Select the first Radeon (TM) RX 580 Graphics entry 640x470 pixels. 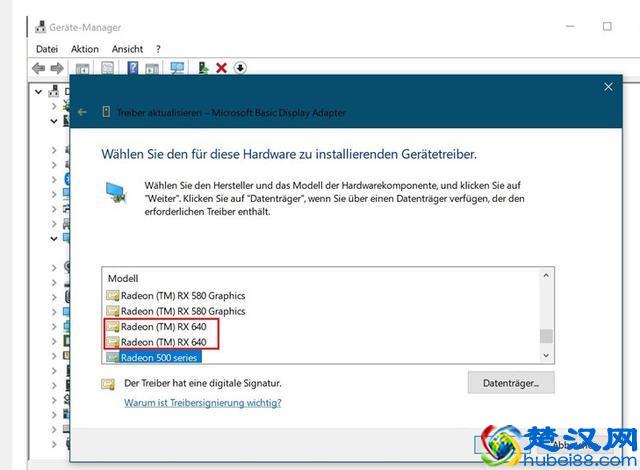tap(182, 296)
